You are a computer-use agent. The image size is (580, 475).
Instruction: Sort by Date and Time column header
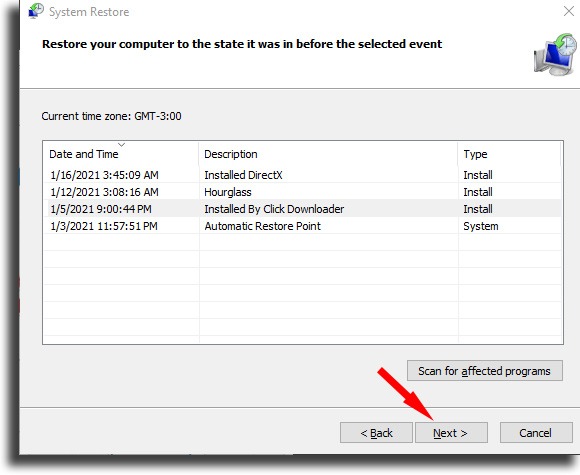point(121,154)
